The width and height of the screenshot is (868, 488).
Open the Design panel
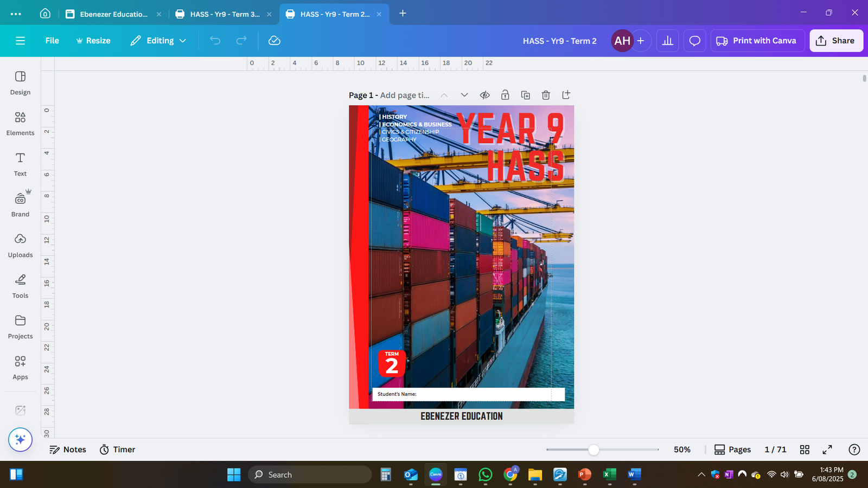[x=20, y=83]
